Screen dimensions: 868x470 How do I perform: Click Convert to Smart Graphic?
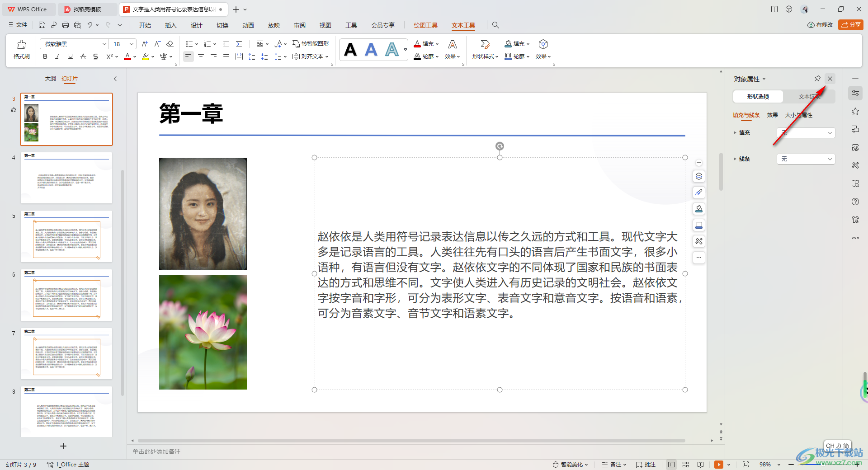pos(311,44)
